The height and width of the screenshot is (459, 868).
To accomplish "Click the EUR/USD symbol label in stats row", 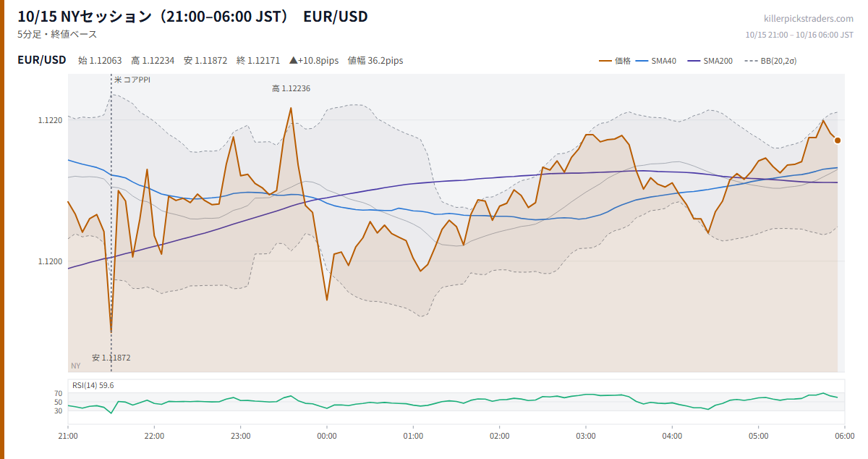I will point(42,60).
